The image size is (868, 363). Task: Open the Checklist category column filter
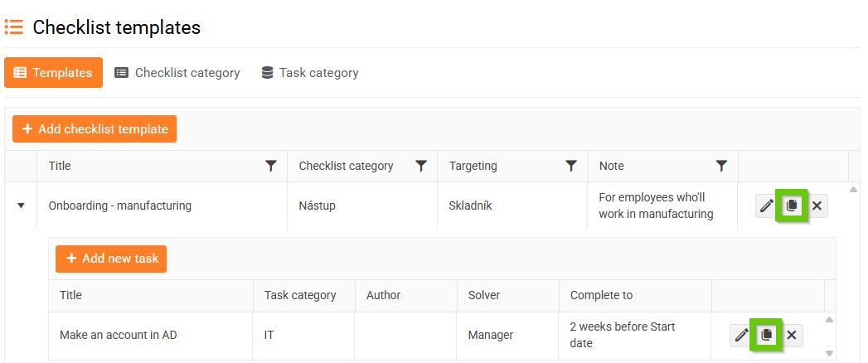pyautogui.click(x=421, y=167)
